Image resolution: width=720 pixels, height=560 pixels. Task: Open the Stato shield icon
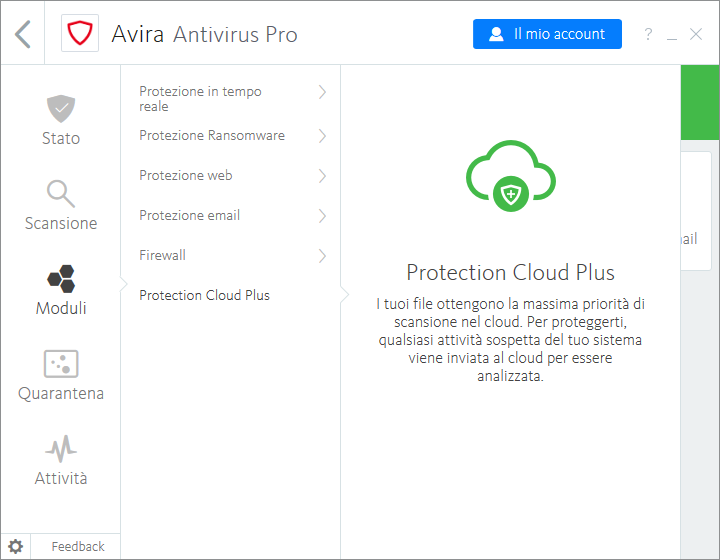[61, 108]
